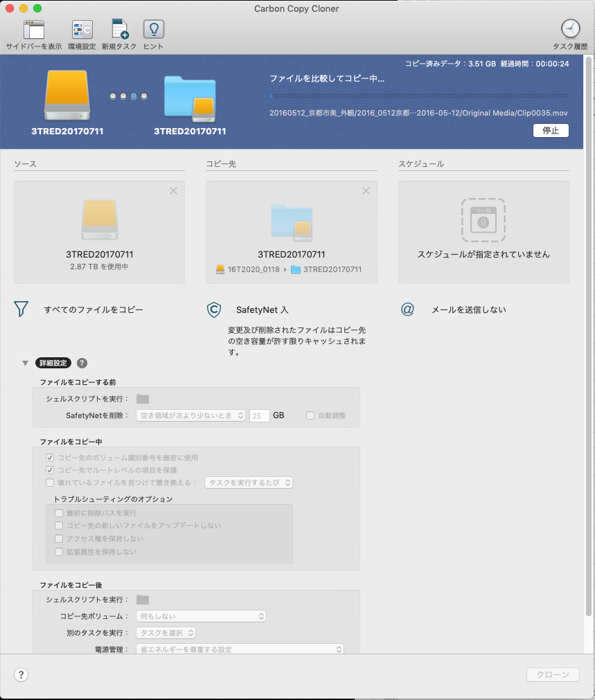Enable コピー先の新しいファイルをアップデートしない checkbox
Screen dimensions: 595x700
(x=59, y=526)
